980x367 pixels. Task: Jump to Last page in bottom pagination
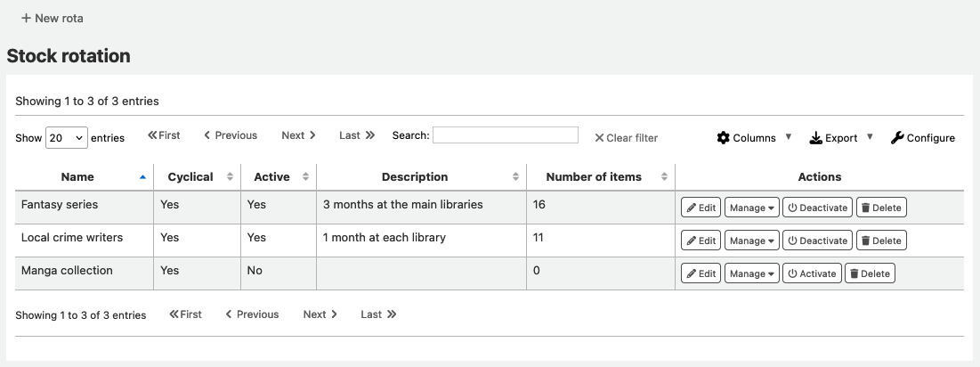tap(378, 314)
